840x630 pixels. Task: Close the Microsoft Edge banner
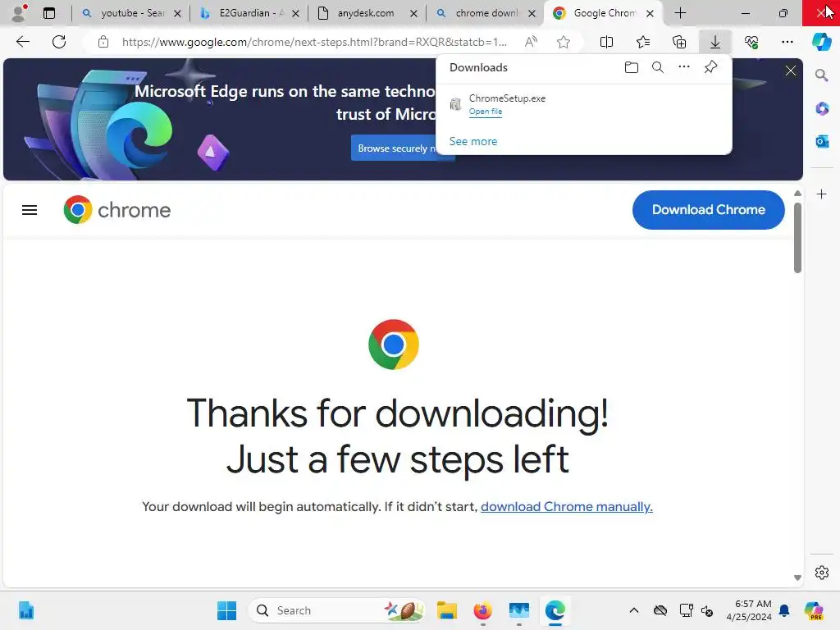coord(790,71)
